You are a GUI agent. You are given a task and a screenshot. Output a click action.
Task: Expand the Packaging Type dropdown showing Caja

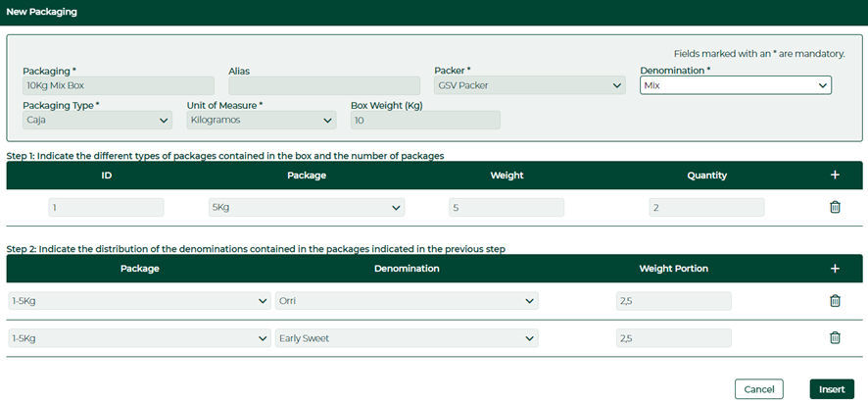coord(97,120)
